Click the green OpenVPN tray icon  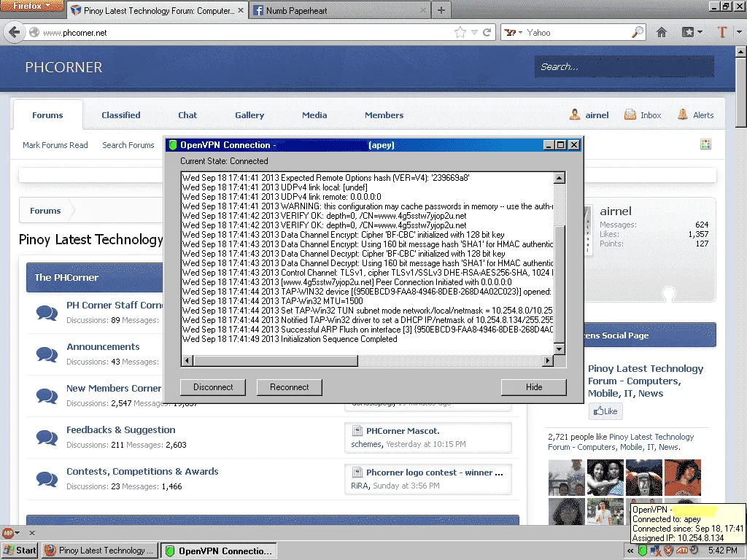(x=642, y=551)
